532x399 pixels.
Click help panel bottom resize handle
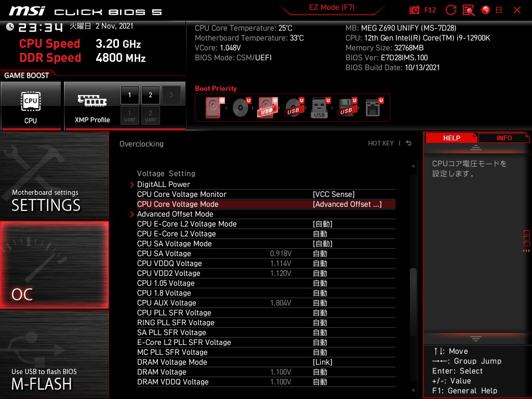(x=476, y=338)
